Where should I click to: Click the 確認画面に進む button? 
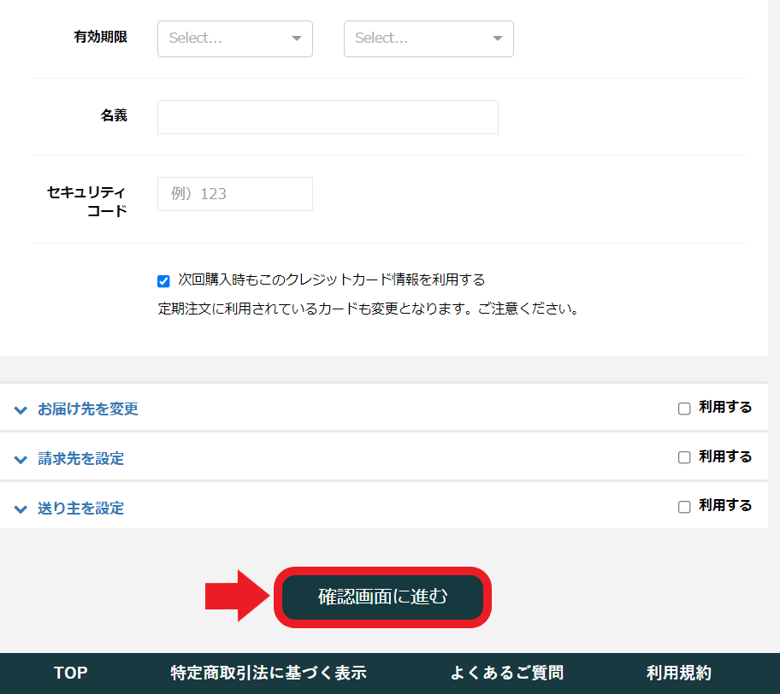click(x=382, y=597)
